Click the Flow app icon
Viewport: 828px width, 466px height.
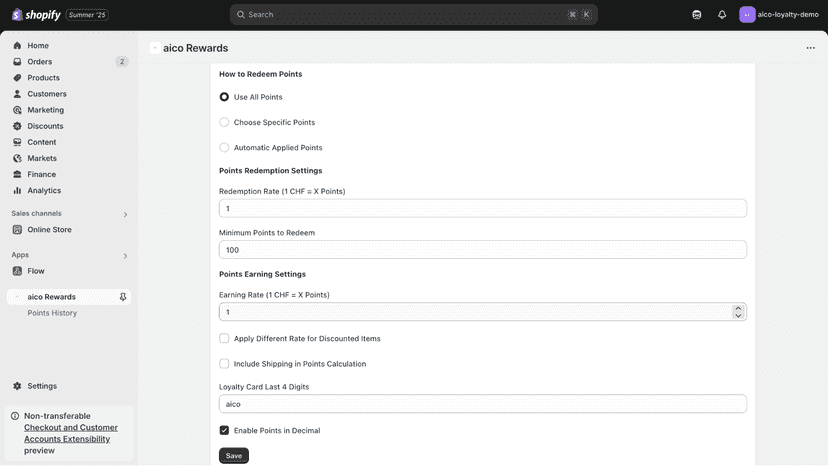(17, 271)
